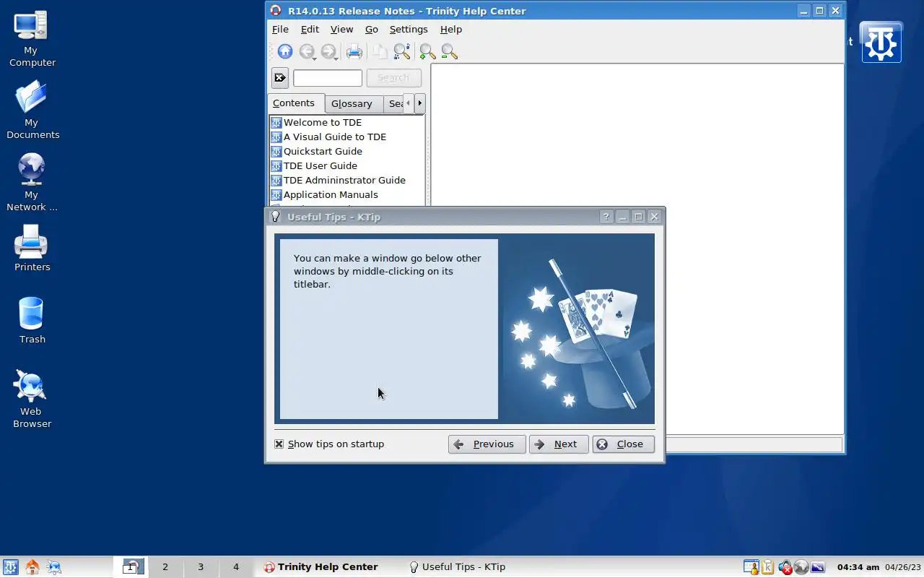The height and width of the screenshot is (578, 924).
Task: Launch the Web Browser desktop icon
Action: coord(31,399)
